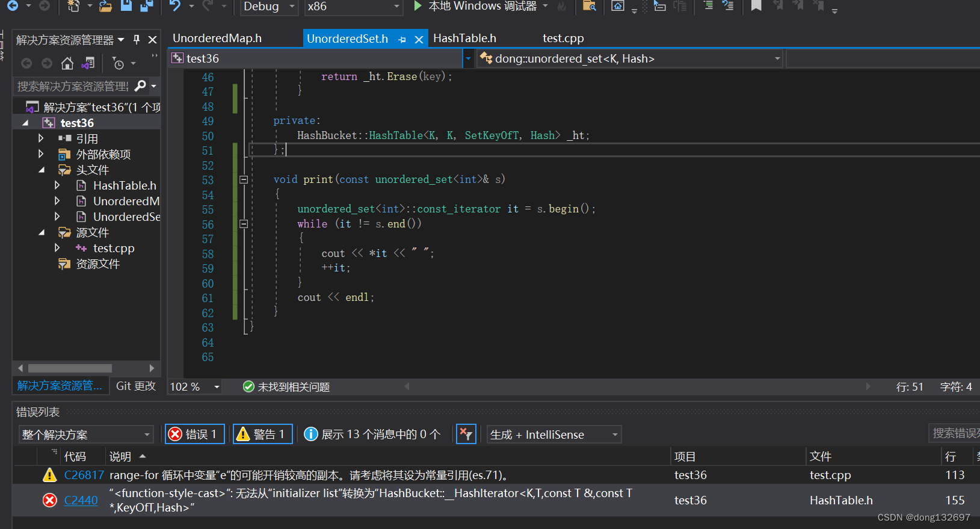Open Solution Explorer panel options dropdown

tap(121, 40)
